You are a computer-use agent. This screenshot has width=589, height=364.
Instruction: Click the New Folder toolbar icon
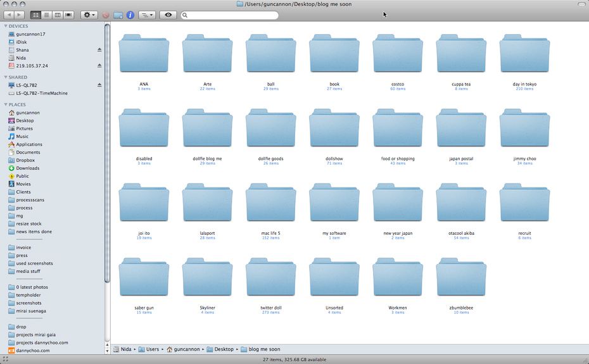(x=118, y=15)
